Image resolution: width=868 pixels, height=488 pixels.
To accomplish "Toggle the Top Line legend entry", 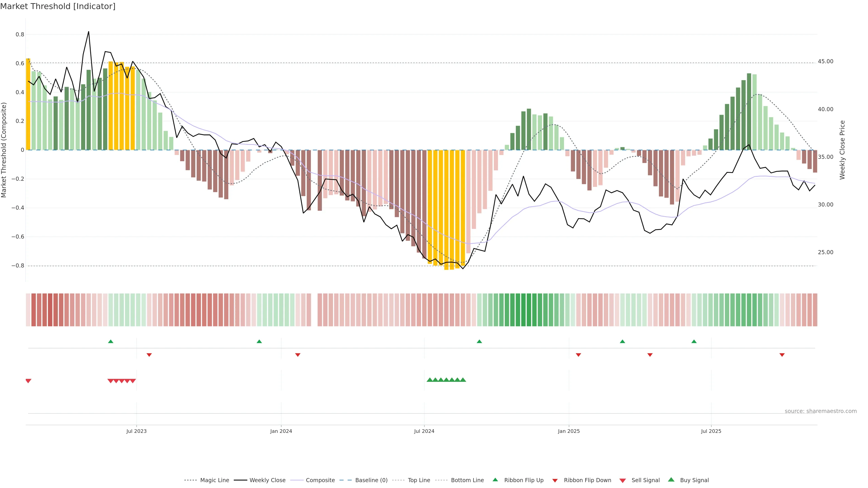I will (419, 480).
